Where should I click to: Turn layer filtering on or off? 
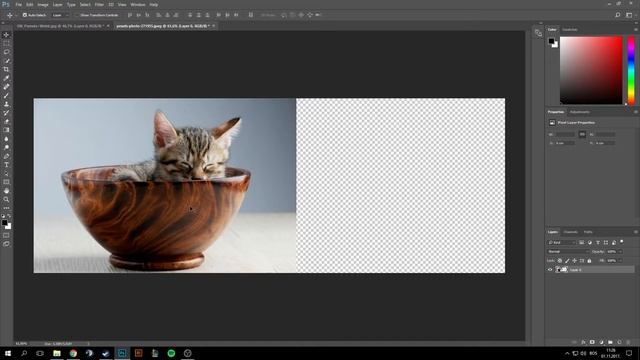coord(622,242)
